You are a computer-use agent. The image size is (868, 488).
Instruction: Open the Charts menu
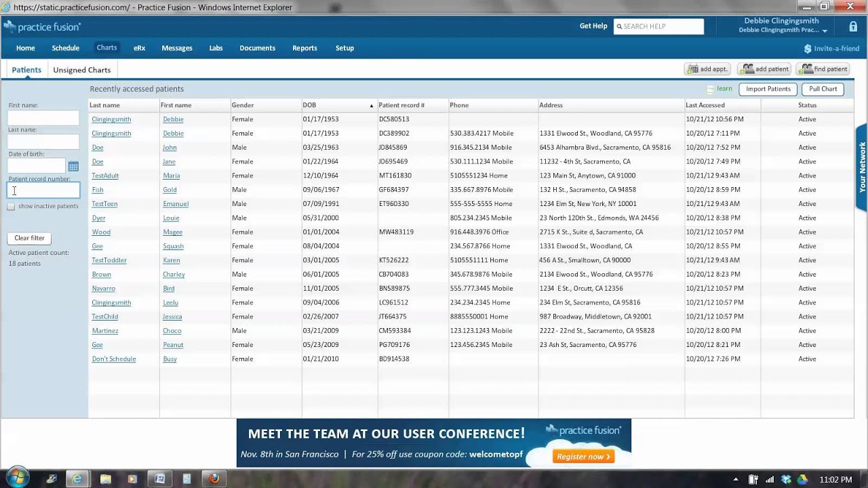coord(106,47)
